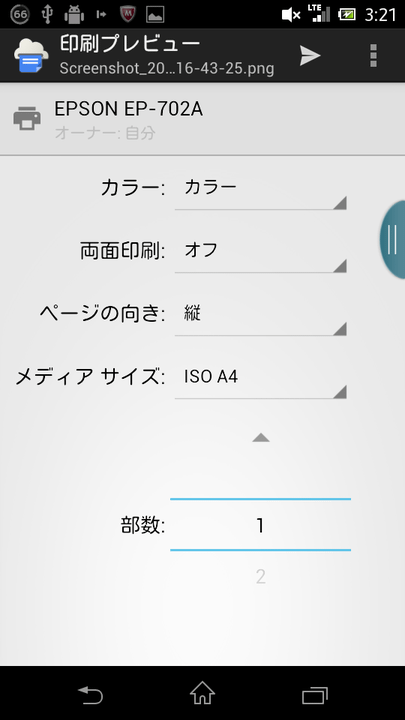Tap the printer icon beside EPSON EP-702A
Screen dimensions: 405x720
(27, 118)
